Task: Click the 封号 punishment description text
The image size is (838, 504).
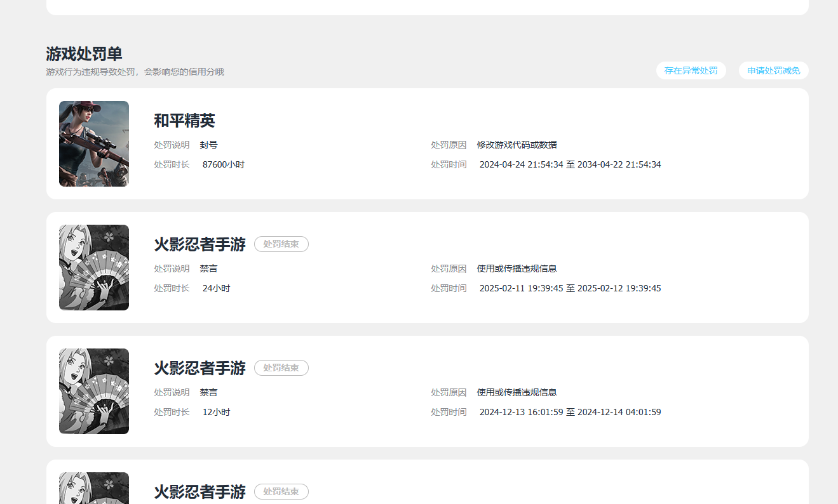Action: point(210,144)
